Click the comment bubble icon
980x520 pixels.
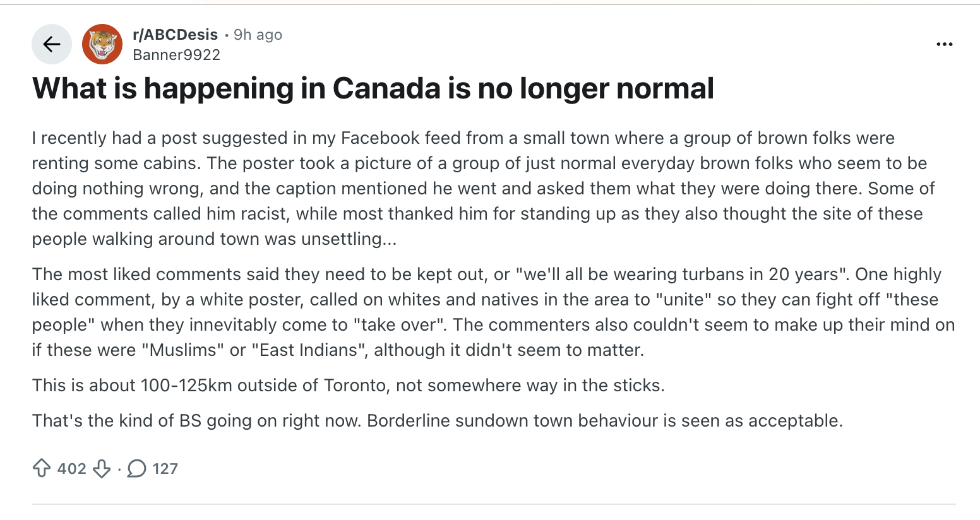tap(136, 468)
